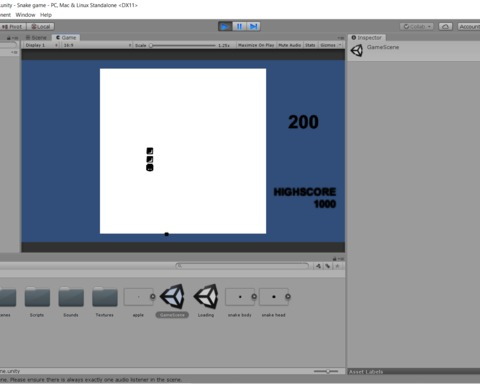Open the Help menu

click(46, 15)
